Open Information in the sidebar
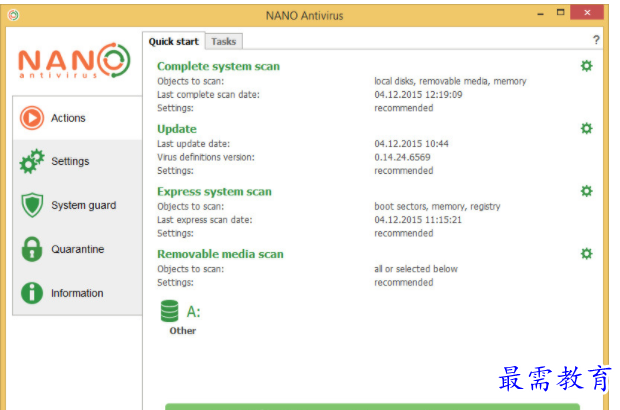This screenshot has height=410, width=620. 77,293
